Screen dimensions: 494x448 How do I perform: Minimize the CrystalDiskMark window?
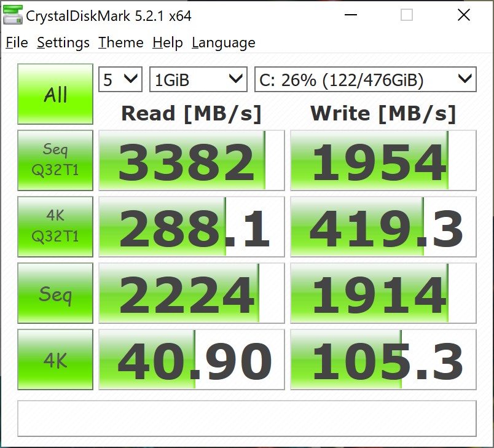pyautogui.click(x=351, y=15)
